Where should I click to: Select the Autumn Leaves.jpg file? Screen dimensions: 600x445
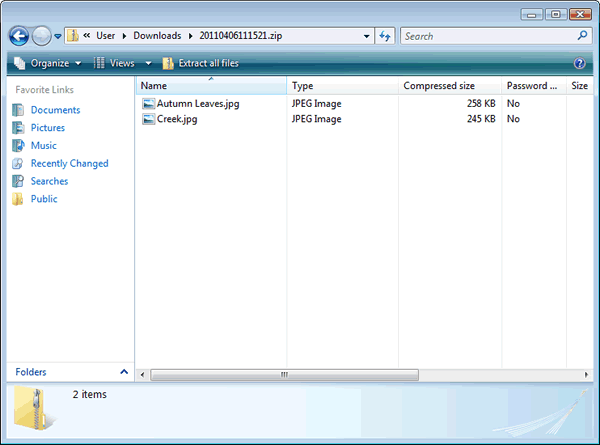(x=198, y=104)
